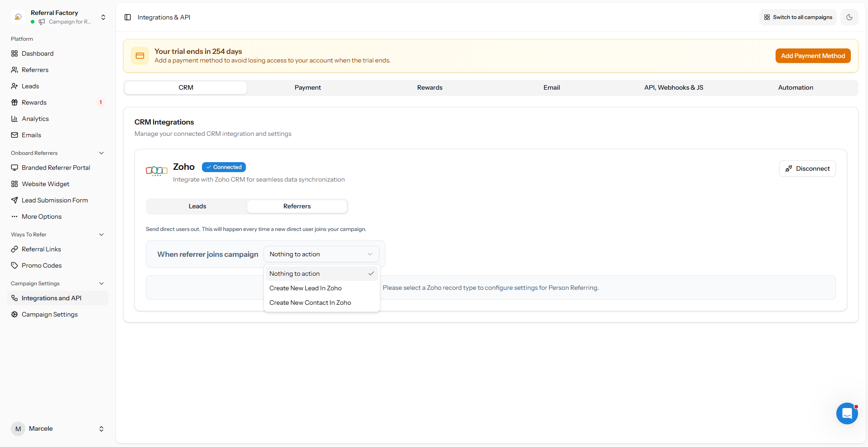Switch to the Rewards tab
Viewport: 868px width, 447px height.
pyautogui.click(x=430, y=87)
